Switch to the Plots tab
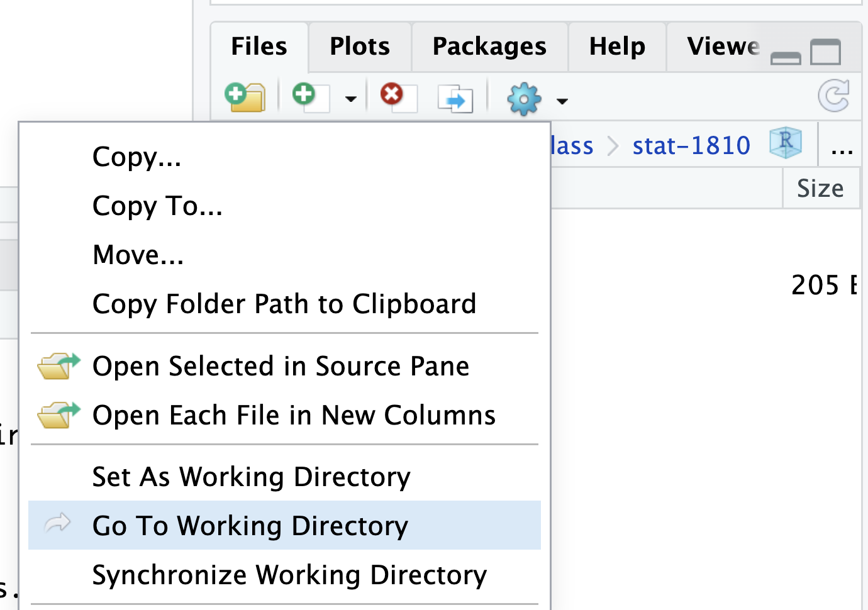 click(360, 47)
